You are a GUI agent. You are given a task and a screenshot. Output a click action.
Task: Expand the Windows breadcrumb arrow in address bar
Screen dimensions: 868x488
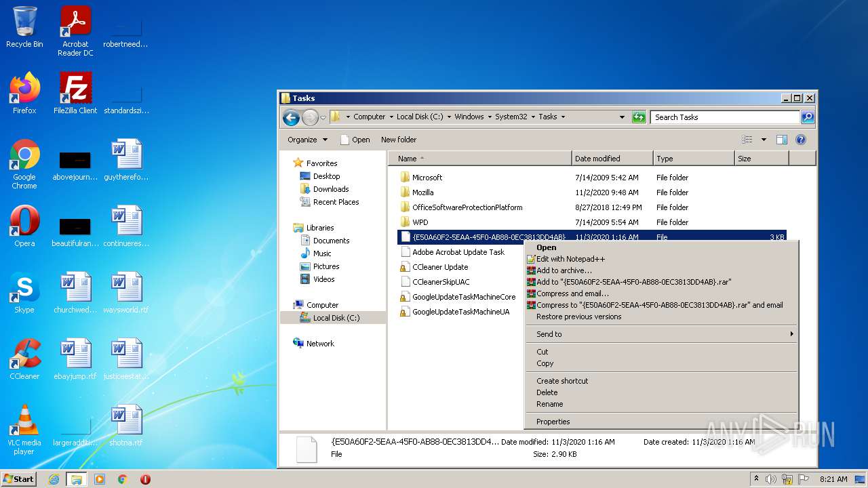coord(489,117)
